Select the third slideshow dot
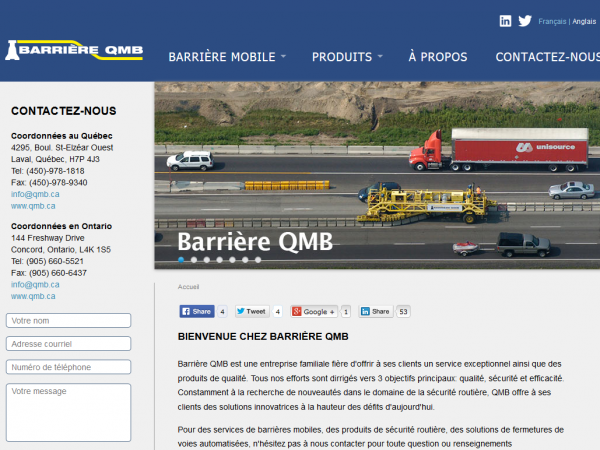 207,260
